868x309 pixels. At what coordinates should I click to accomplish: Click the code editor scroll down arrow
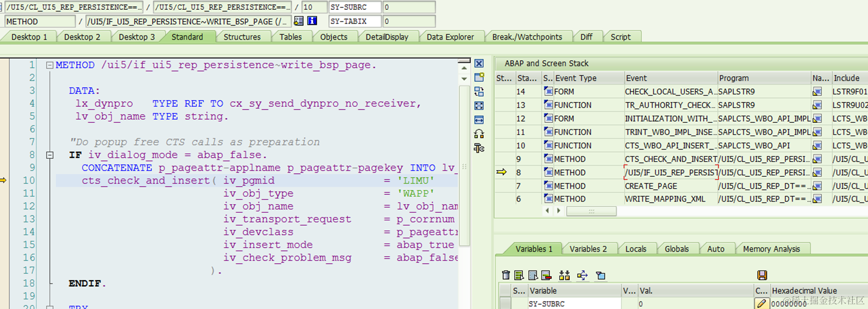point(464,79)
